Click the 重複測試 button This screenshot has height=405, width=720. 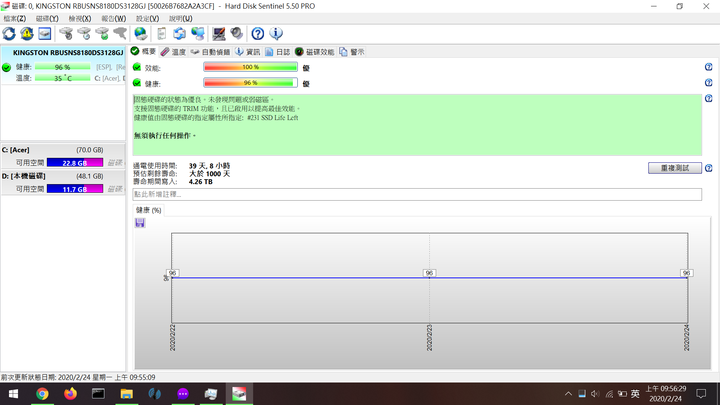675,168
